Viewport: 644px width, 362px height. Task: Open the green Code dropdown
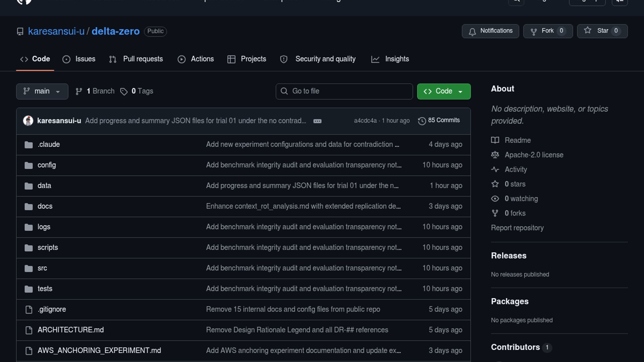tap(443, 92)
